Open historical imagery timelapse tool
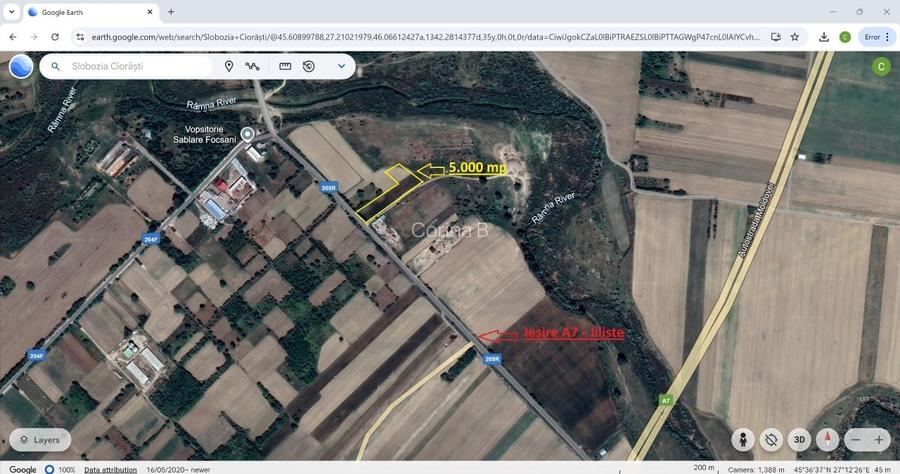This screenshot has height=474, width=900. [309, 67]
